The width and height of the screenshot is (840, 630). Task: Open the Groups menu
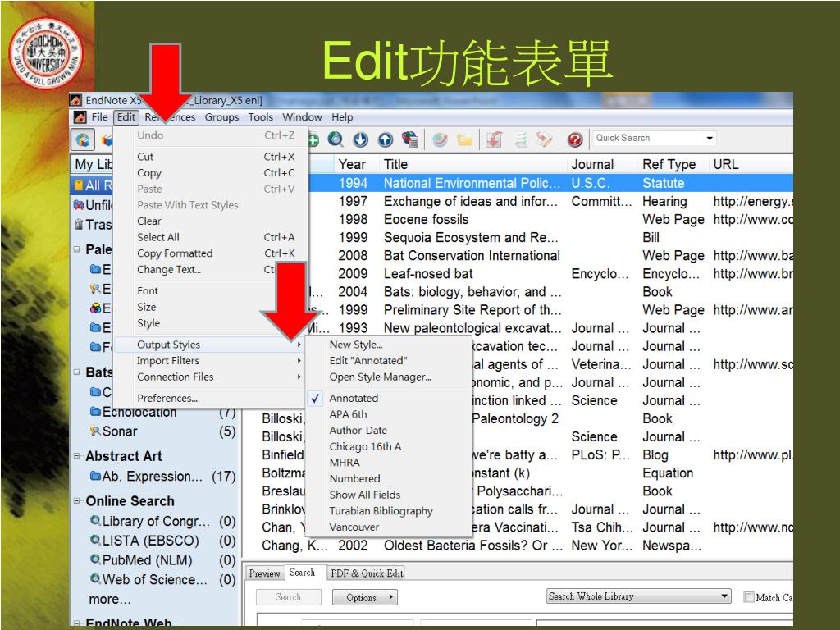coord(221,116)
